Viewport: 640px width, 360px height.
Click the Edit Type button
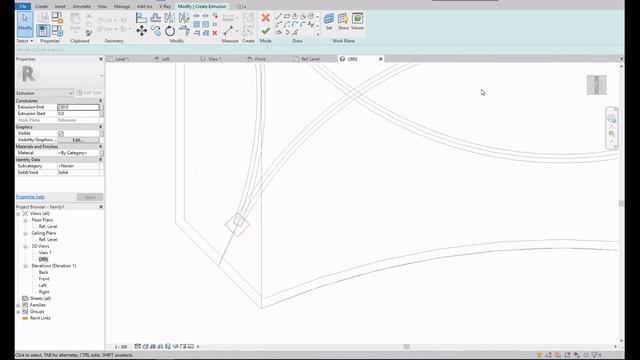89,93
